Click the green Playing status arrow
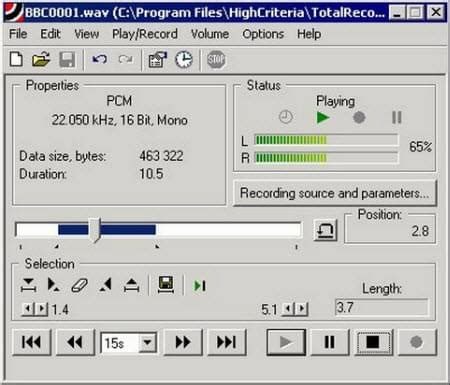The image size is (450, 385). click(323, 117)
